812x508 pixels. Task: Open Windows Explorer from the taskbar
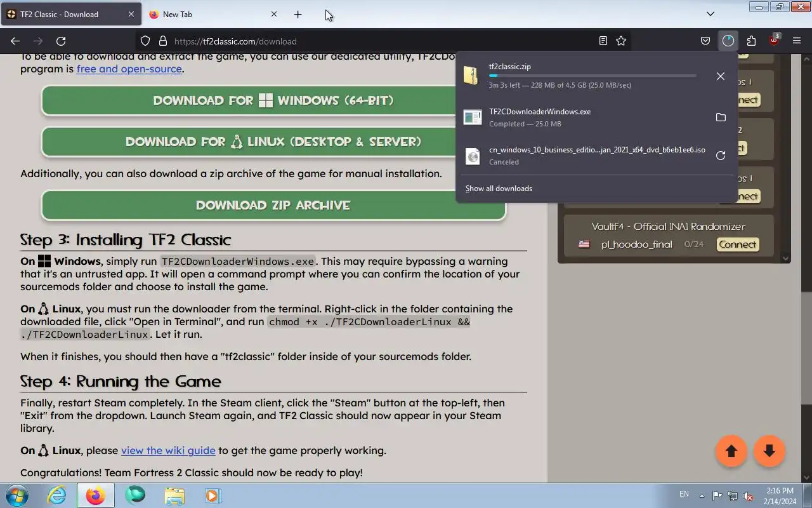click(174, 495)
